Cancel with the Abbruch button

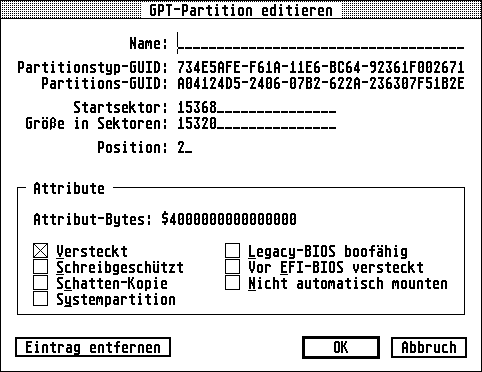pos(429,347)
